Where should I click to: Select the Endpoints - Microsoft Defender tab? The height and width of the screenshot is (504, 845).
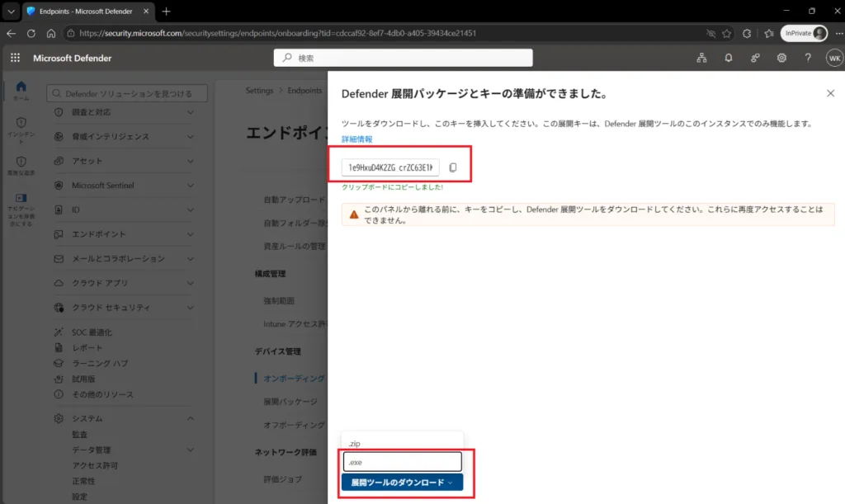(87, 12)
